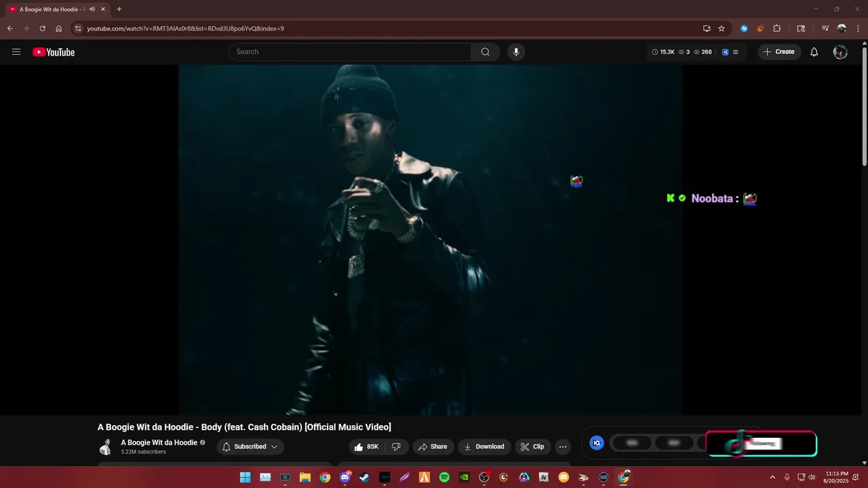Viewport: 868px width, 488px height.
Task: Open OBS Studio from taskbar
Action: click(x=484, y=477)
